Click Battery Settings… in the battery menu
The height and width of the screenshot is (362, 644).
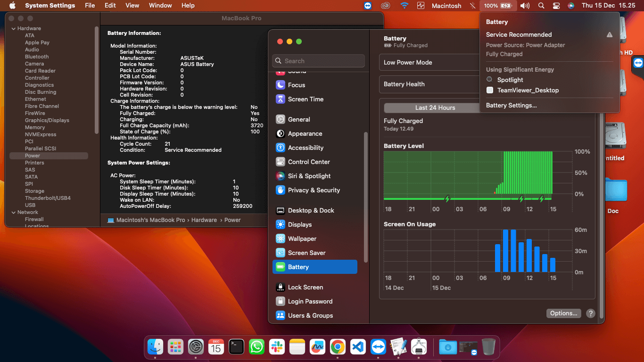coord(512,106)
